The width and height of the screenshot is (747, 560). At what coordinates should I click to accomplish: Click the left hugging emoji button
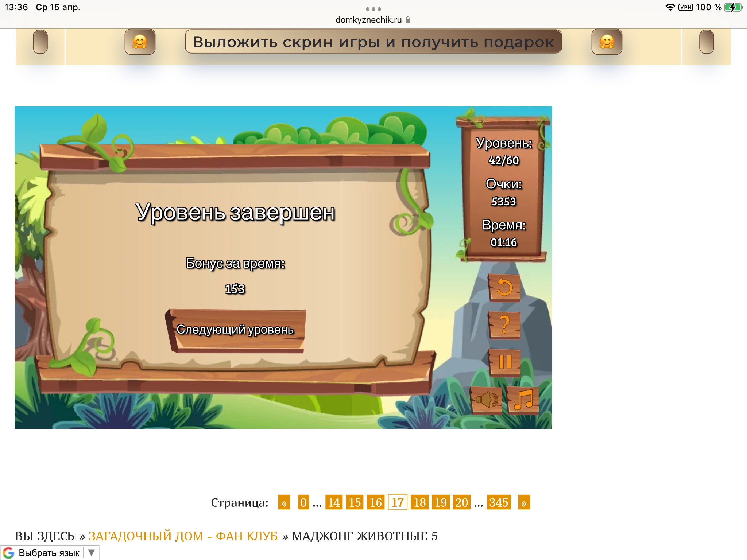coord(140,42)
